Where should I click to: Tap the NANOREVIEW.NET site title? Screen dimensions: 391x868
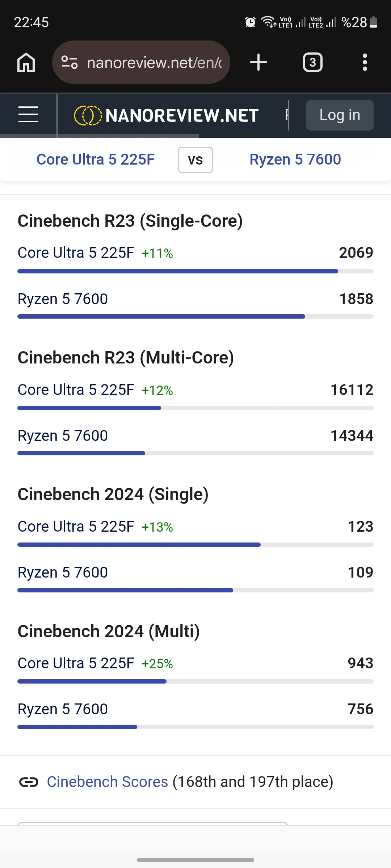pyautogui.click(x=182, y=116)
